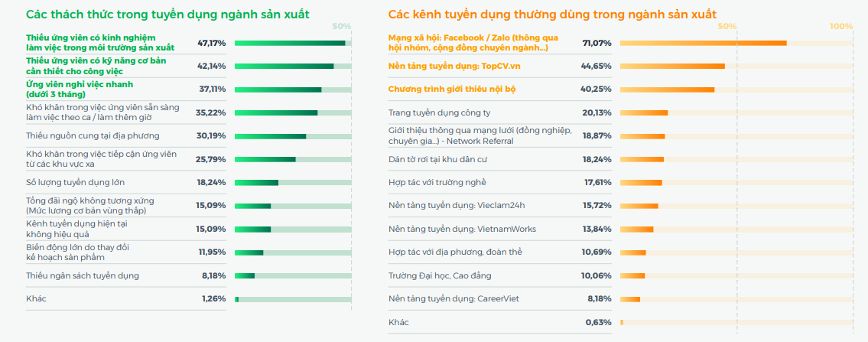
Task: Click the green chart title about recruitment challenges
Action: point(168,15)
